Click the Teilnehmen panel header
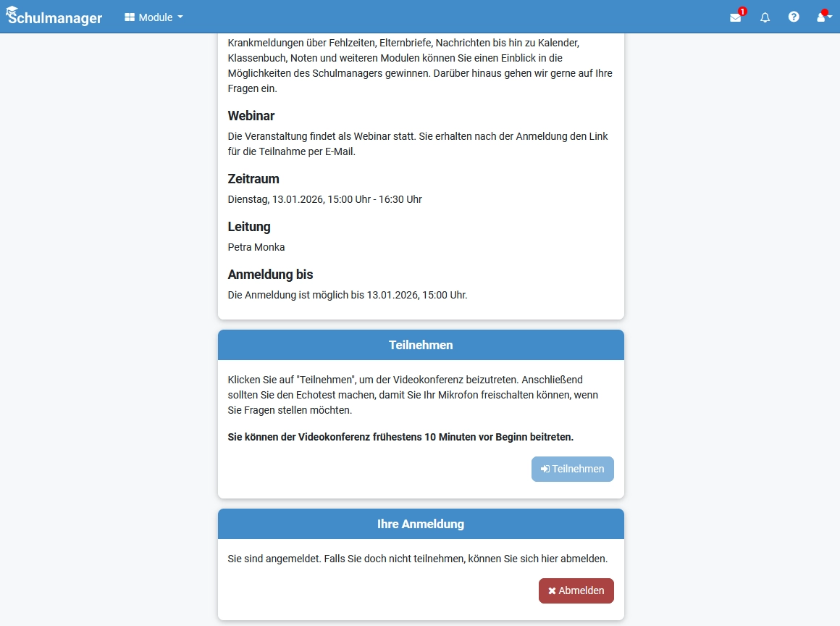 click(421, 345)
